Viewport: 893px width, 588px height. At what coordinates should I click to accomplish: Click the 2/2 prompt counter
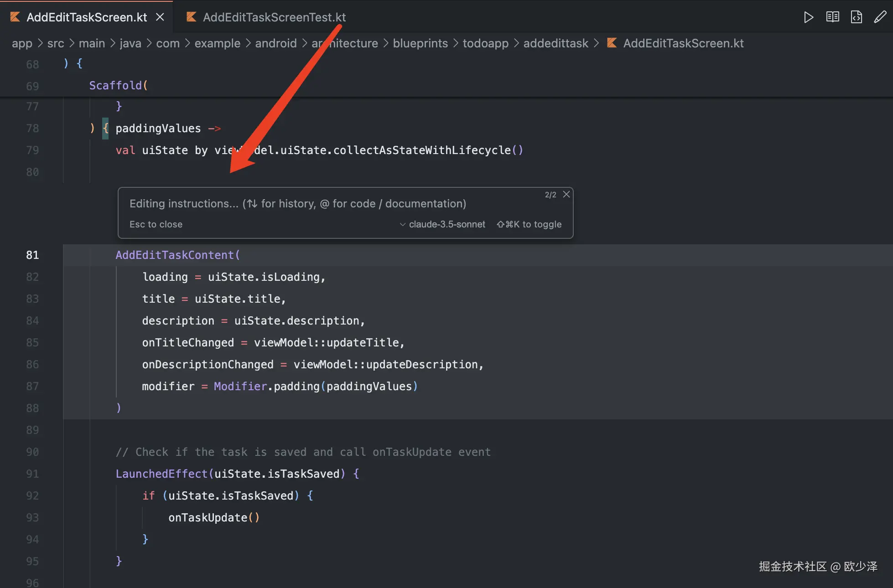coord(550,195)
